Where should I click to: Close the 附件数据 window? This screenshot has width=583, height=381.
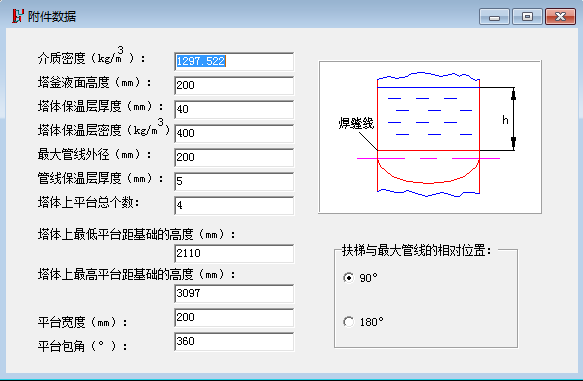pos(560,17)
